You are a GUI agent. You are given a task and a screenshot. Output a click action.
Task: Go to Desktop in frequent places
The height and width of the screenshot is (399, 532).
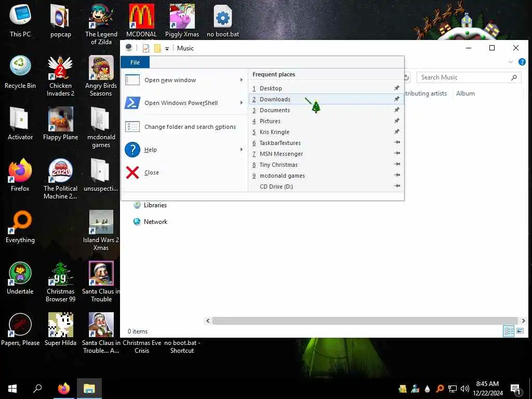(x=326, y=88)
